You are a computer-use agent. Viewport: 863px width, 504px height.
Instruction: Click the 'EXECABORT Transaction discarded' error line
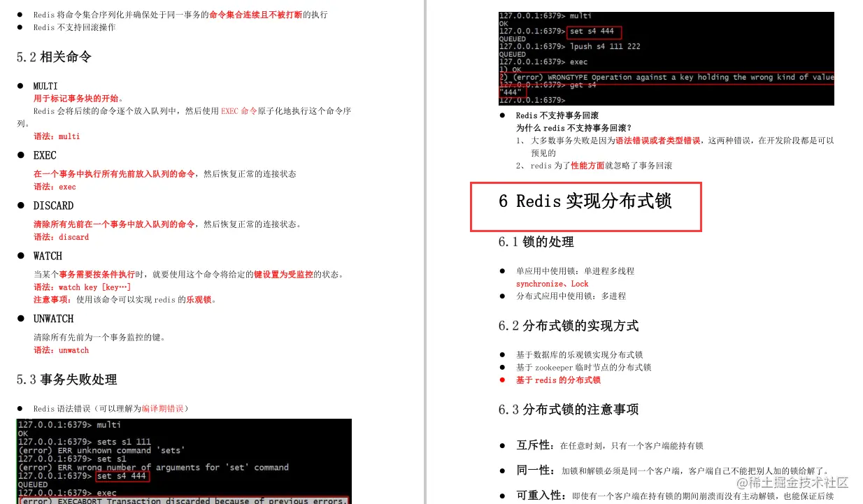coord(183,501)
